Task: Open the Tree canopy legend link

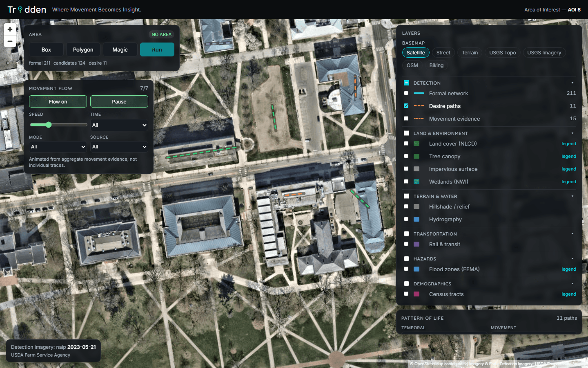Action: pos(568,156)
